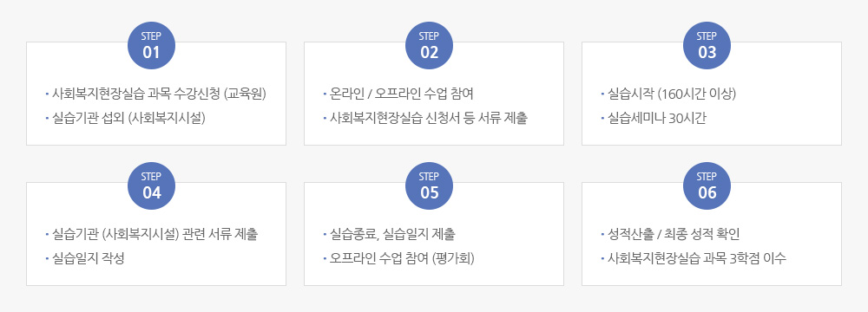Viewport: 868px width, 312px height.
Task: Click 사회복지현장실습 과목 3학점 이수 line
Action: pyautogui.click(x=696, y=259)
